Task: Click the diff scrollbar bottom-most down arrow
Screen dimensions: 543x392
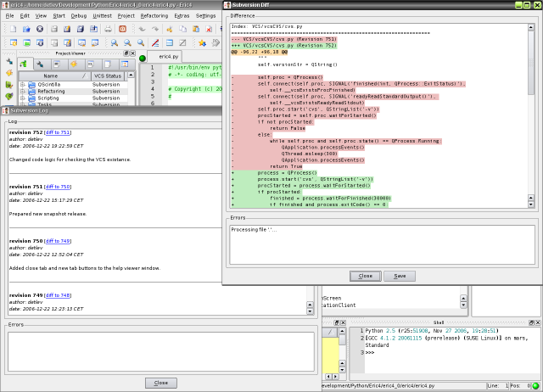Action: coord(531,204)
